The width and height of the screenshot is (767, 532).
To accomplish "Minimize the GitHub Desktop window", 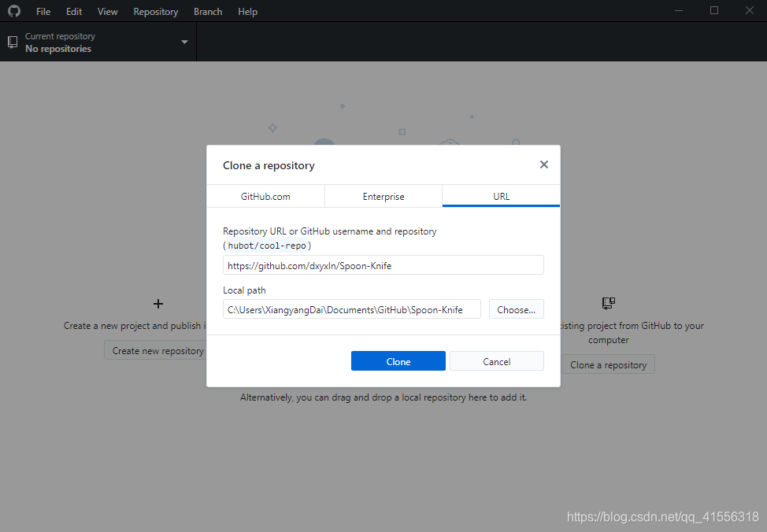I will pos(679,11).
